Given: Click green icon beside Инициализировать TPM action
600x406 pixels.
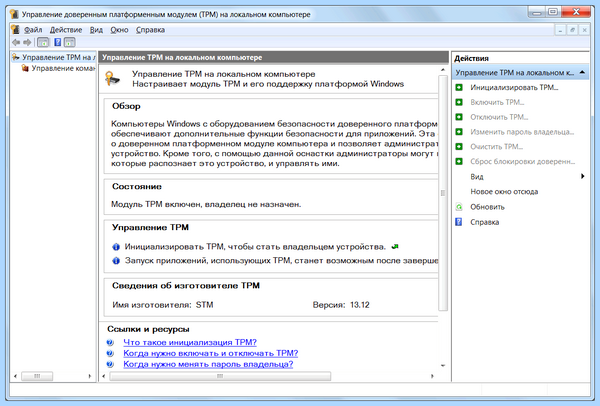Looking at the screenshot, I should point(459,88).
